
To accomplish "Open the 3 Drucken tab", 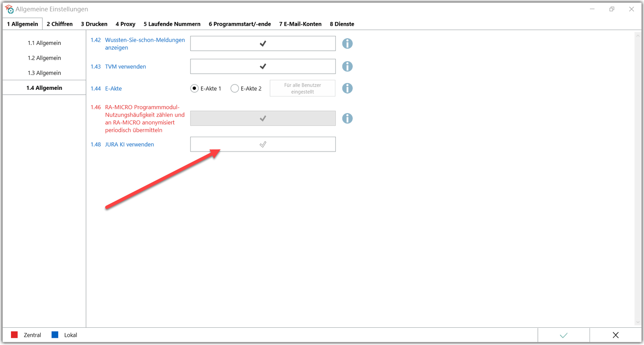I will pyautogui.click(x=94, y=24).
